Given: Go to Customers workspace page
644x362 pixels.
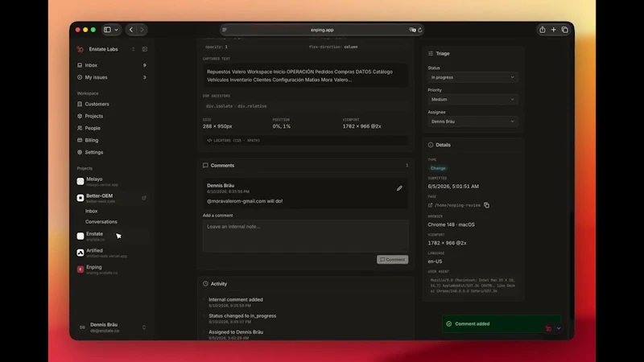Looking at the screenshot, I should pos(111,105).
